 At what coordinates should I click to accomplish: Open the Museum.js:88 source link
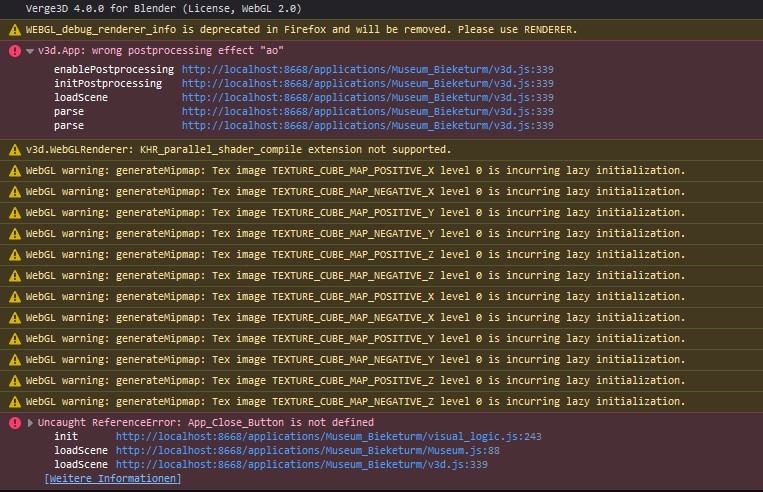[308, 450]
